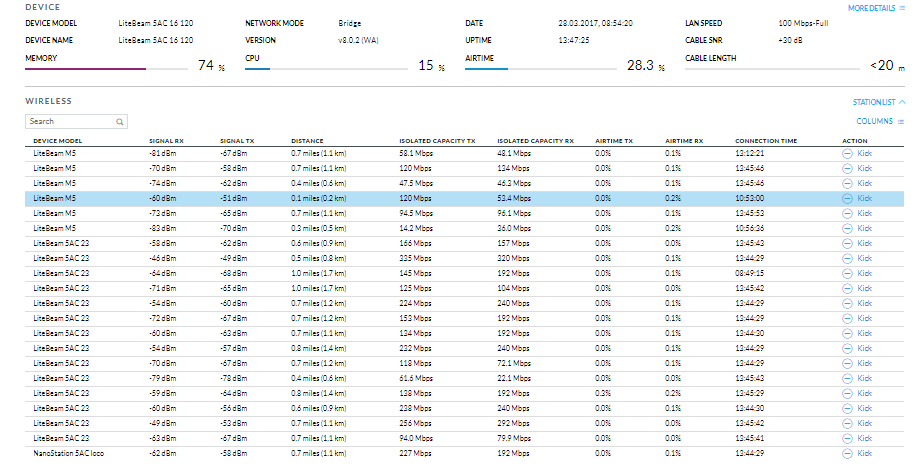Select the 0.5 miles (0.8 km) distance cell

point(318,258)
